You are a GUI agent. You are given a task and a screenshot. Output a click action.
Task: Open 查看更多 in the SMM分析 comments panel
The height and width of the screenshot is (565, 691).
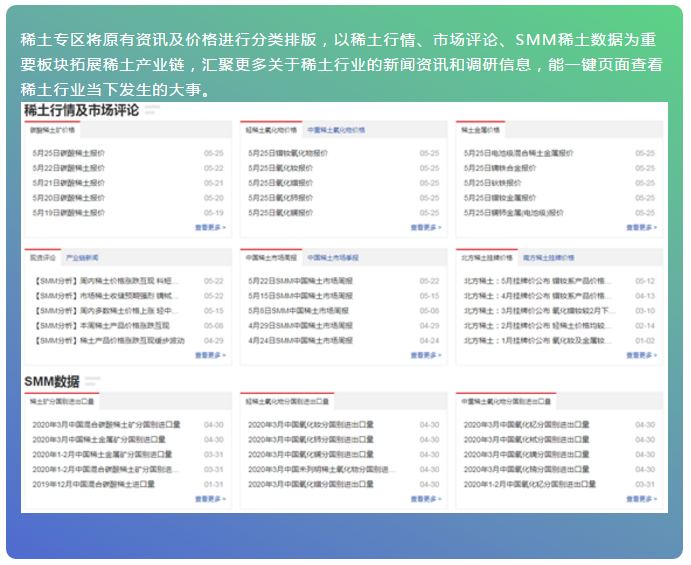tap(210, 355)
